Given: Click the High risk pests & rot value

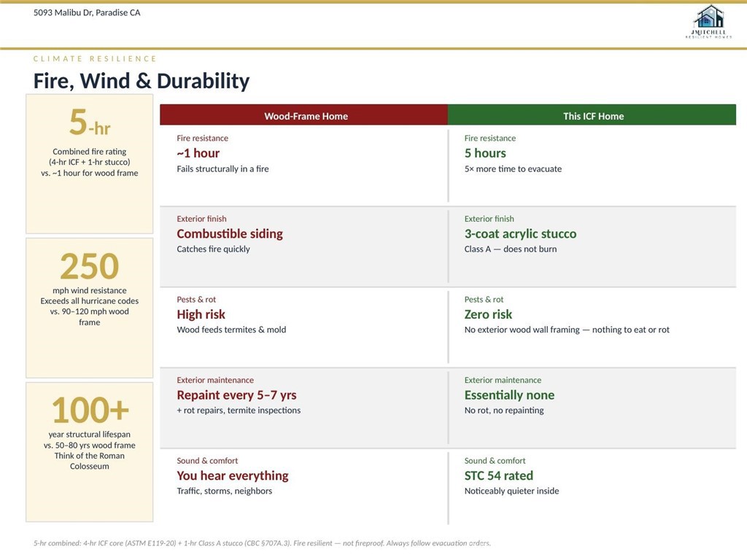Looking at the screenshot, I should point(201,315).
